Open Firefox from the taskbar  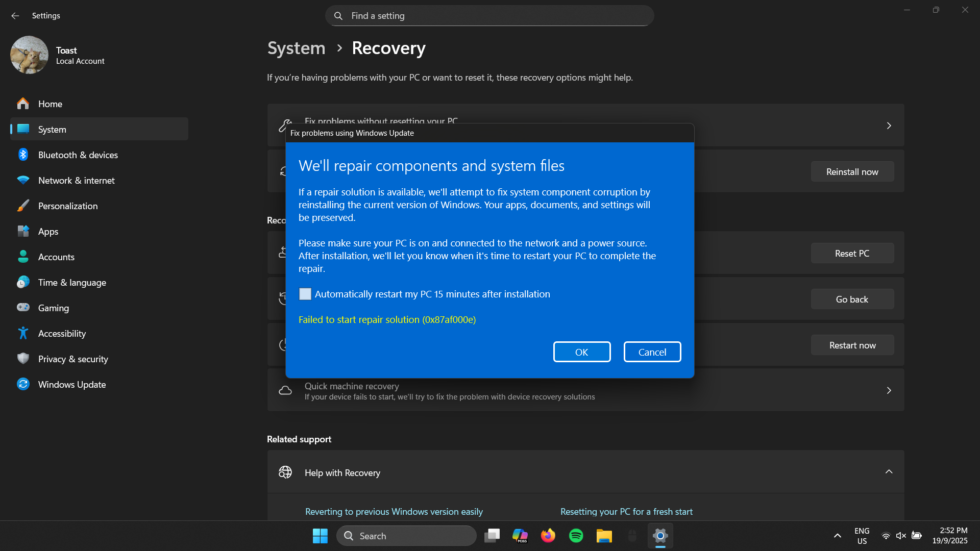pos(548,536)
